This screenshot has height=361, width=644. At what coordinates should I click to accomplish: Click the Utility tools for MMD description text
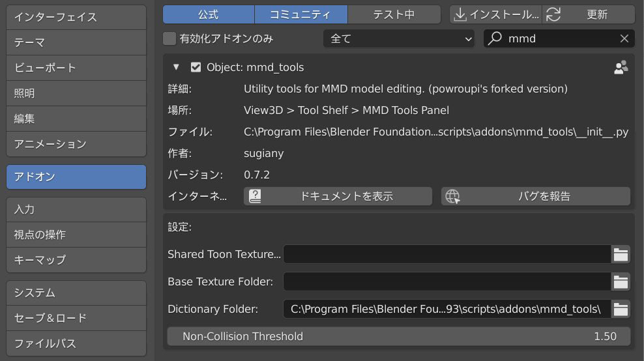click(x=405, y=89)
